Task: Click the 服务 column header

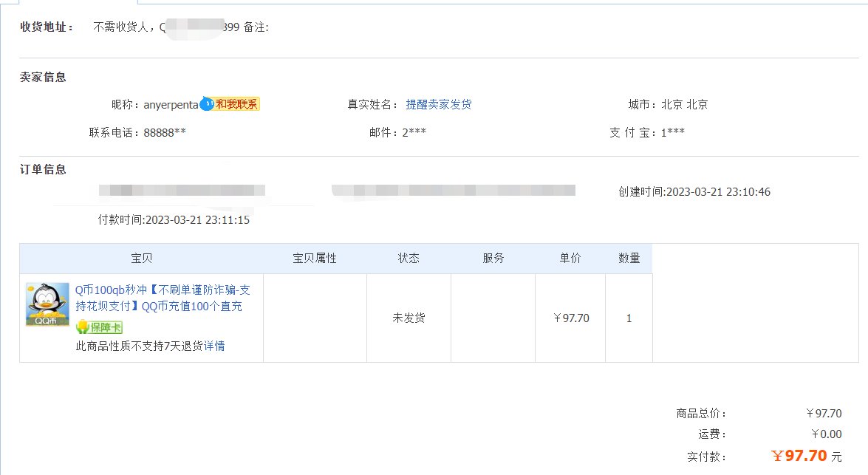Action: (493, 258)
